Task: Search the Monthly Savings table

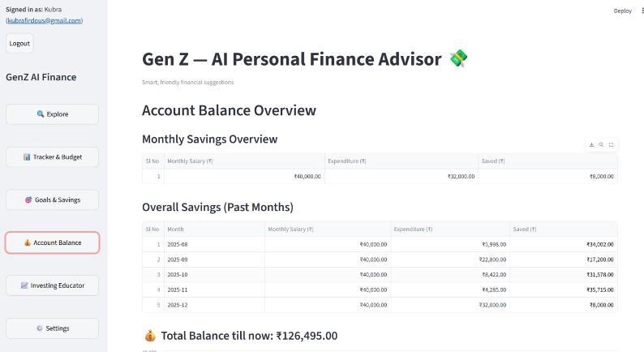Action: [601, 144]
